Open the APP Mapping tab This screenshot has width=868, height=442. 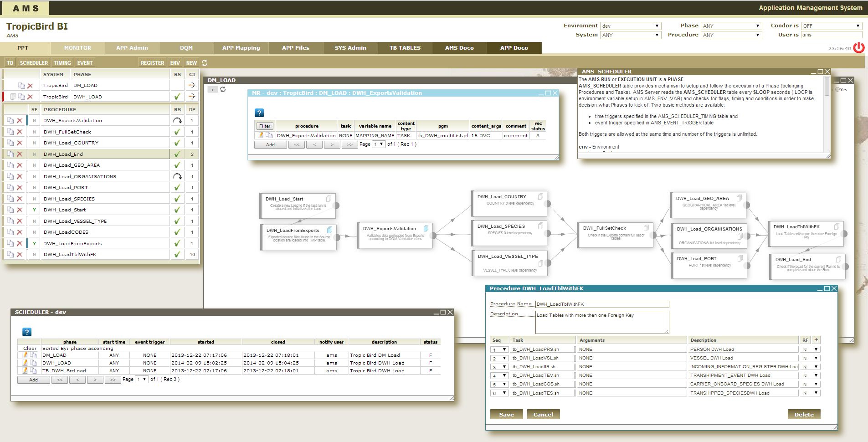coord(241,48)
